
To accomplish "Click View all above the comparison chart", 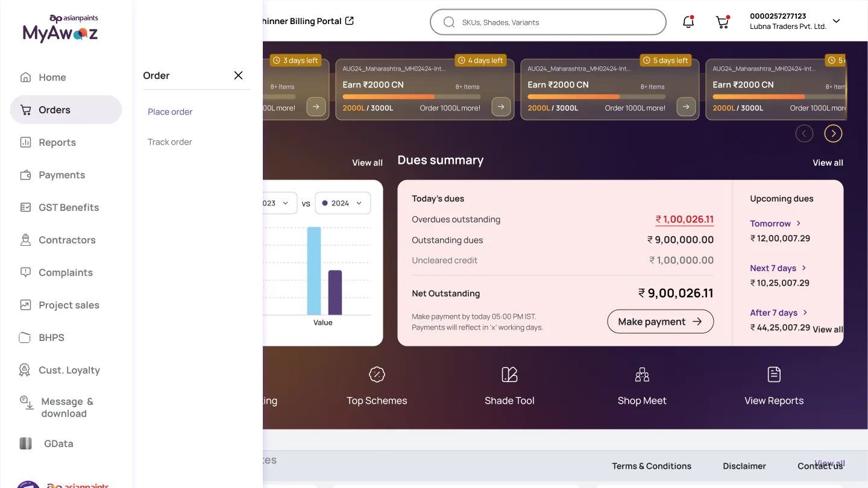I will [367, 163].
